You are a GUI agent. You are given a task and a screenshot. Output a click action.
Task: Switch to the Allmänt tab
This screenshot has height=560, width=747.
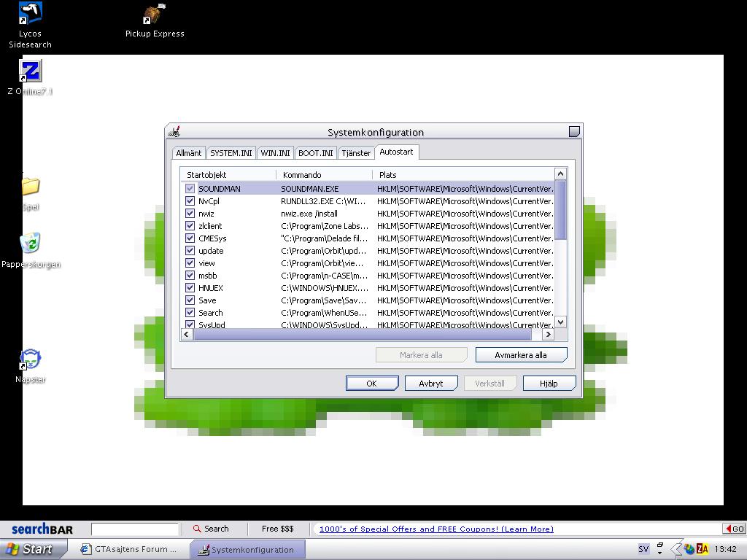point(189,153)
